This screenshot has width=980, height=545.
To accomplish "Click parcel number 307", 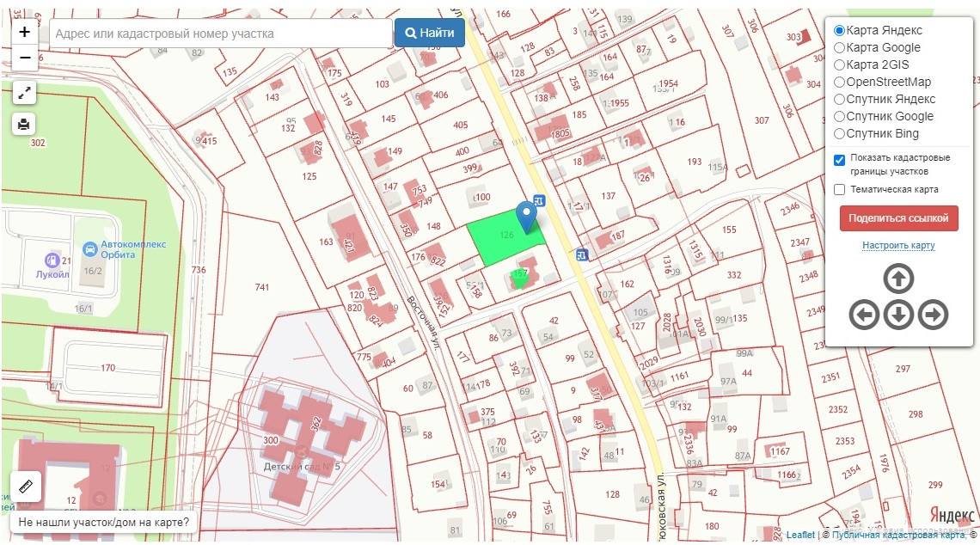I will click(762, 120).
